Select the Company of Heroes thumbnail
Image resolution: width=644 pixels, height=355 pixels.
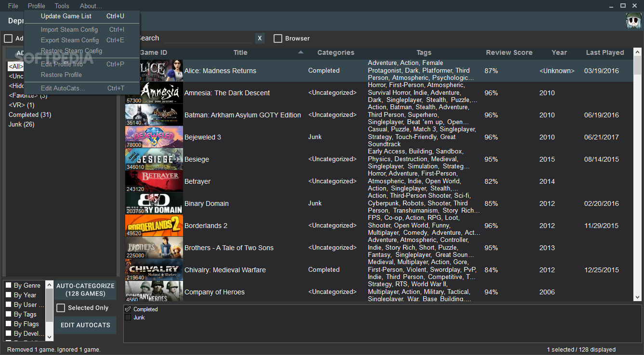154,292
